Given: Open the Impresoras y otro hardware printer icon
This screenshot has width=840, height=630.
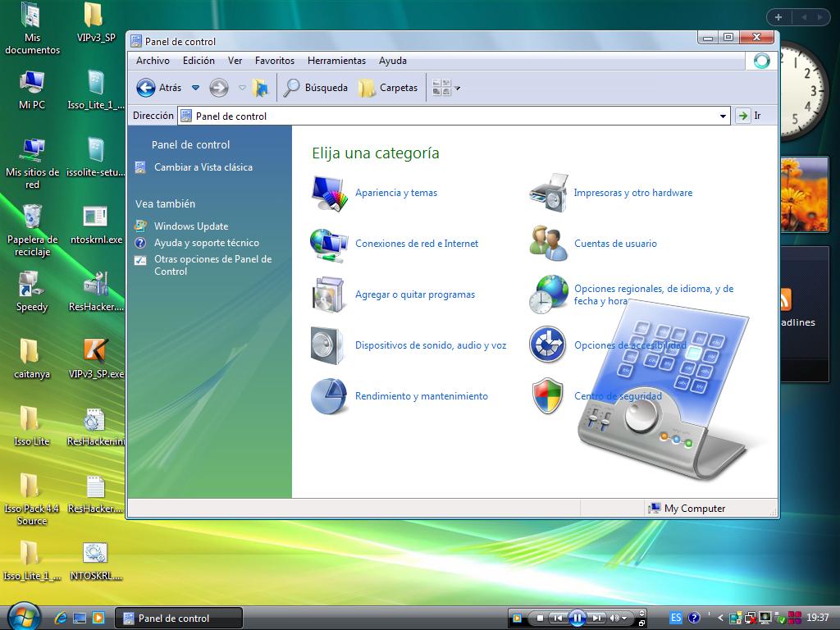Looking at the screenshot, I should tap(548, 193).
